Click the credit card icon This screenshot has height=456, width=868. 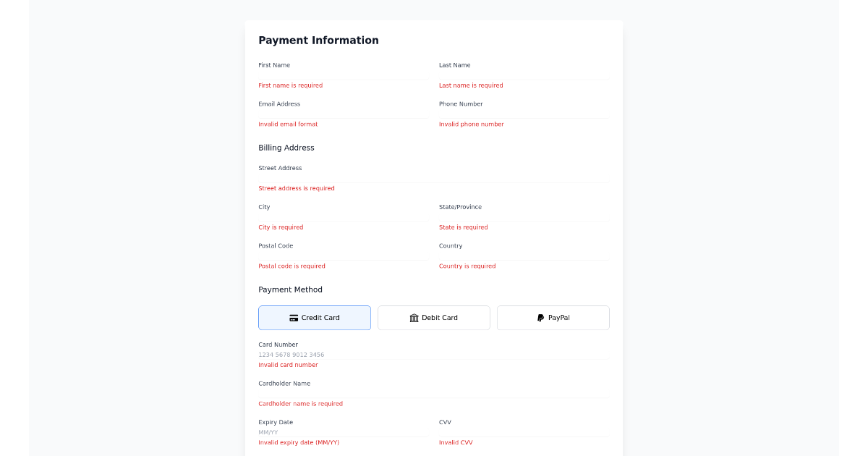point(293,317)
